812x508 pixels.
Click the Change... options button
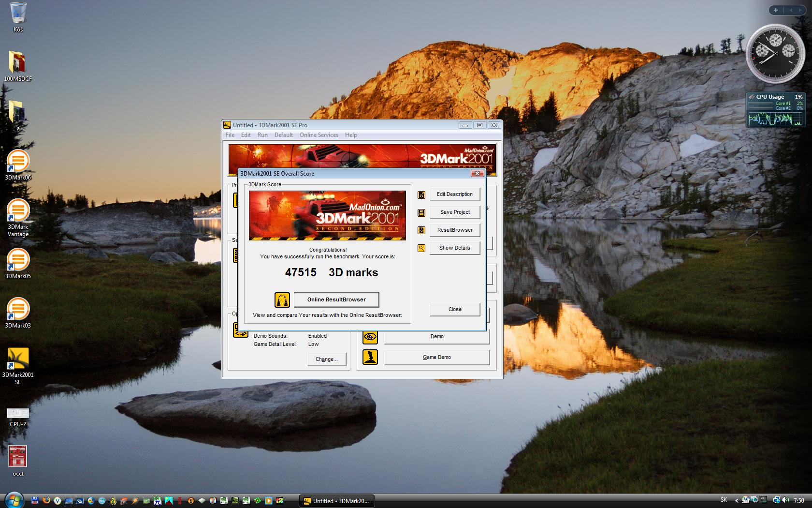pos(327,359)
